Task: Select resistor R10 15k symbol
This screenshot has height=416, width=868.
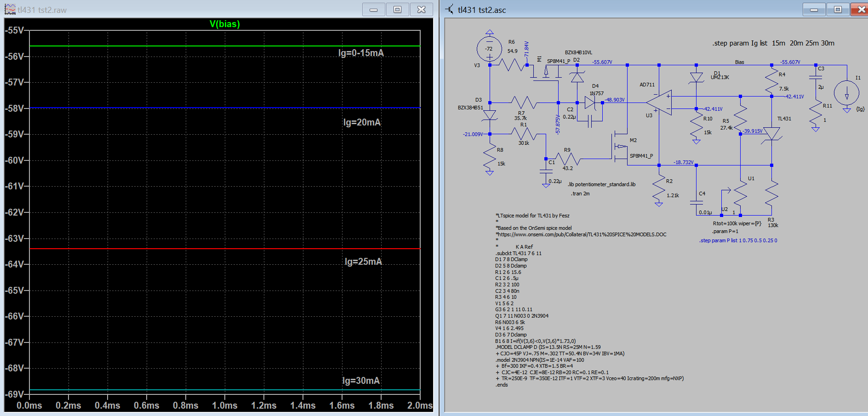Action: point(696,125)
